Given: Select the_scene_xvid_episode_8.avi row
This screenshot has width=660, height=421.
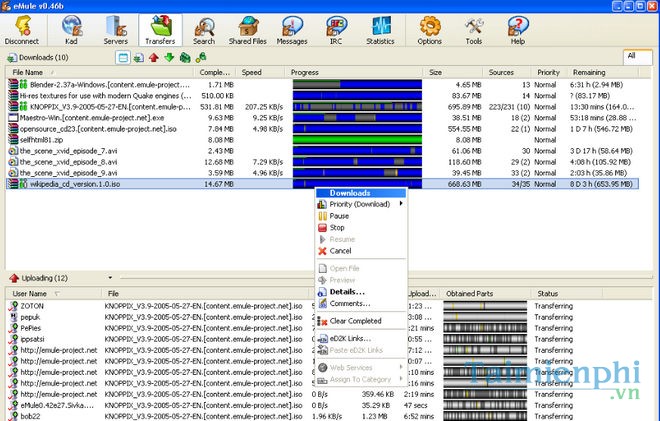Looking at the screenshot, I should click(x=322, y=162).
